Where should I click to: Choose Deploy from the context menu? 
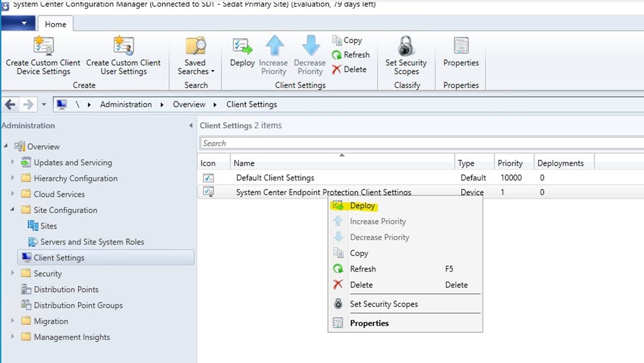point(405,206)
